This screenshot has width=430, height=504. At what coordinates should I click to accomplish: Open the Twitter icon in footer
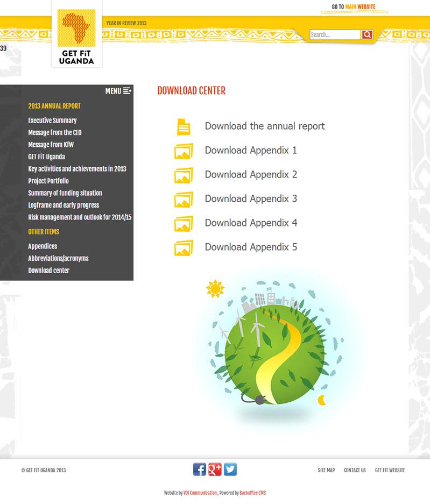click(230, 469)
